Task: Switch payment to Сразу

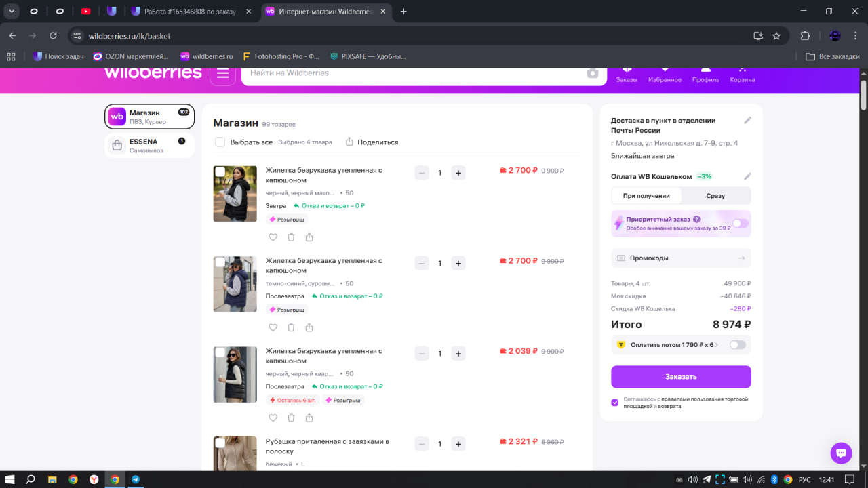Action: point(715,196)
